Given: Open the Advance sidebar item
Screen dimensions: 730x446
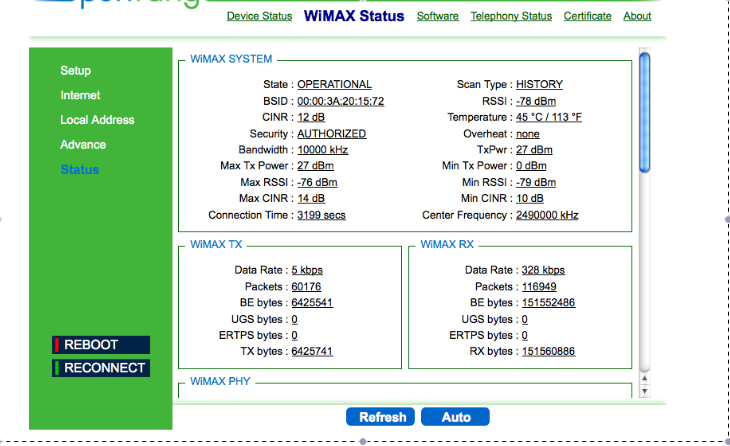Looking at the screenshot, I should (83, 145).
